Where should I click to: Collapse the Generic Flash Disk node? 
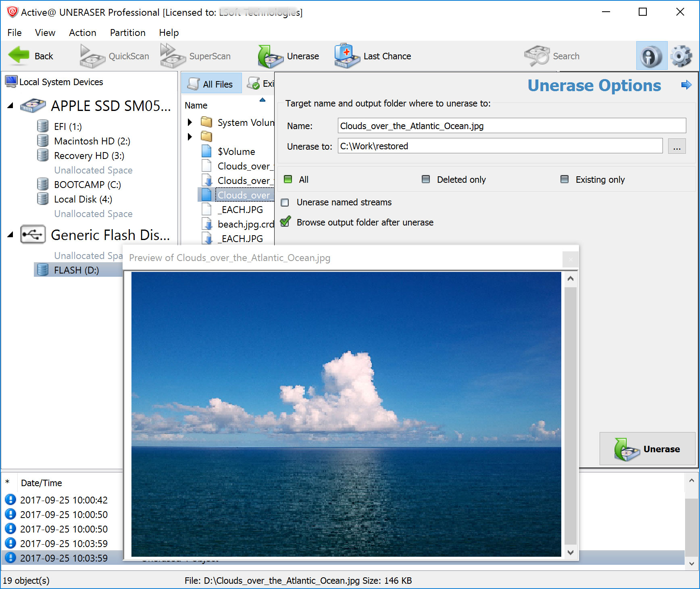click(10, 235)
